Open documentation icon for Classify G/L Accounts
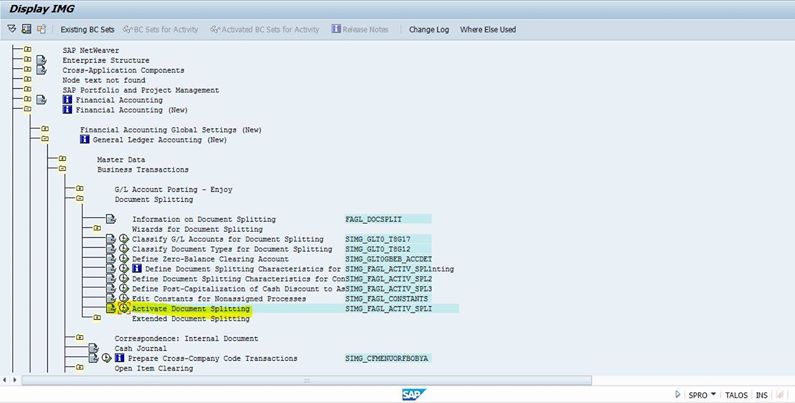This screenshot has width=795, height=403. tap(111, 239)
